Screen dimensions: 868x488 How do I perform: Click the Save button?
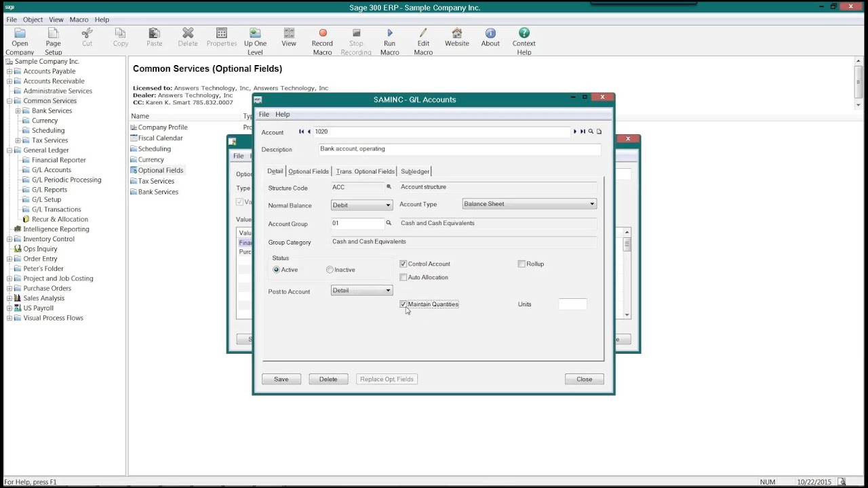click(x=281, y=380)
